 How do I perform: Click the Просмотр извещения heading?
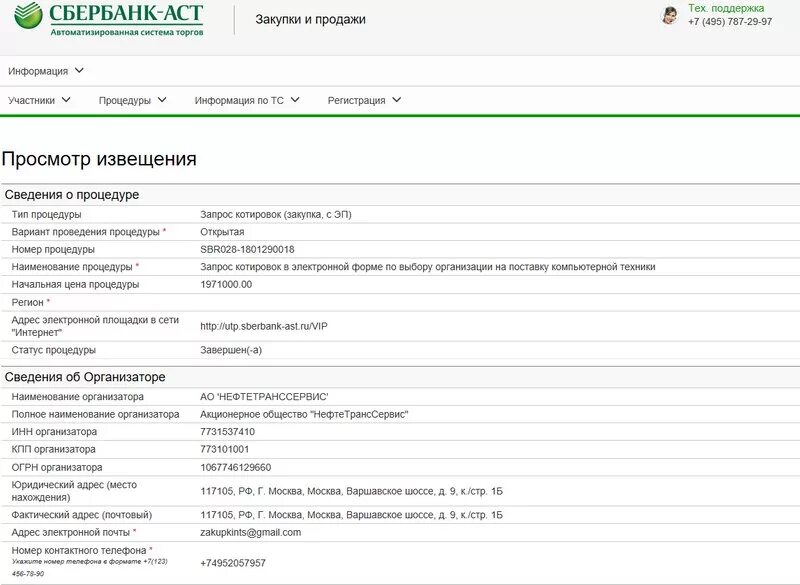(x=99, y=158)
